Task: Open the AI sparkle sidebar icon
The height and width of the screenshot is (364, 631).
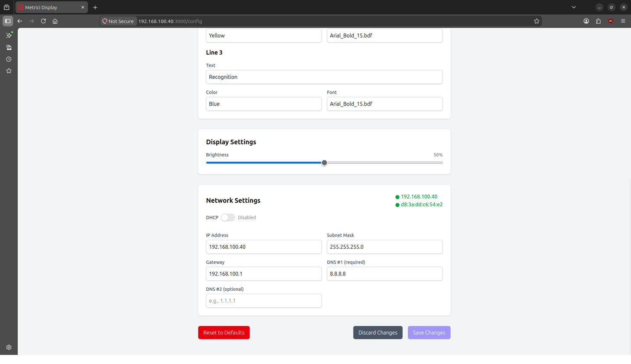Action: pyautogui.click(x=9, y=36)
